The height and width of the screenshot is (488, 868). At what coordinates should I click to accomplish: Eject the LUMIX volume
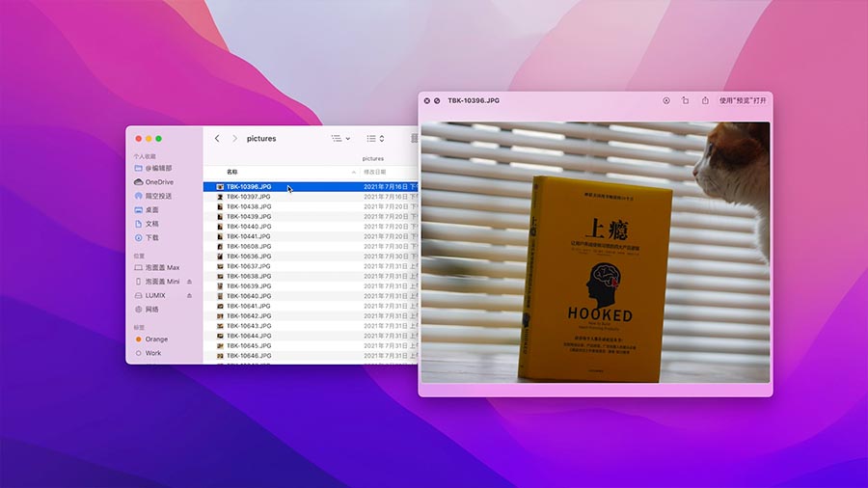[189, 295]
